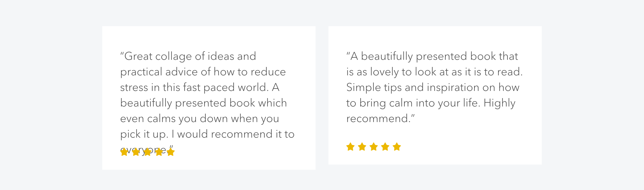The image size is (644, 190).
Task: Click first star in left review card
Action: point(124,152)
